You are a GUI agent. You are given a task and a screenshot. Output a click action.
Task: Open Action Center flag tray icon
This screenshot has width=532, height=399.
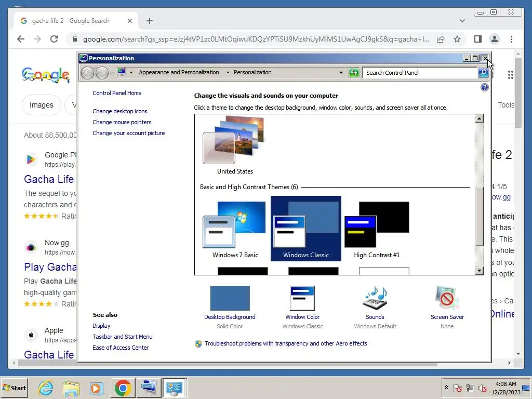[x=457, y=388]
